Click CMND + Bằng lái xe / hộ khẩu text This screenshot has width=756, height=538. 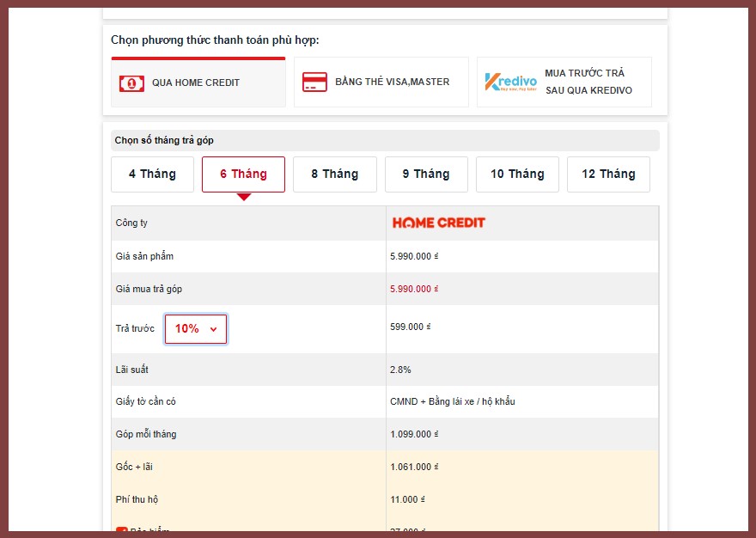click(x=453, y=401)
